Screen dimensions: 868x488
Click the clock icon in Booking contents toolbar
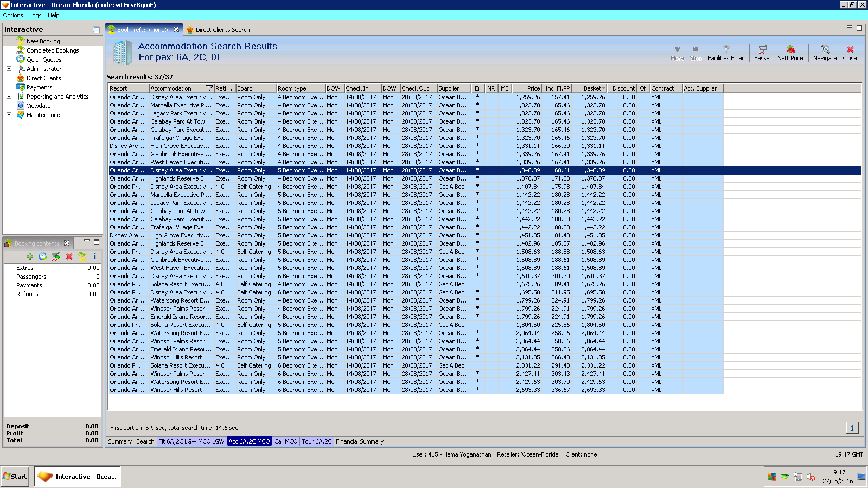43,256
